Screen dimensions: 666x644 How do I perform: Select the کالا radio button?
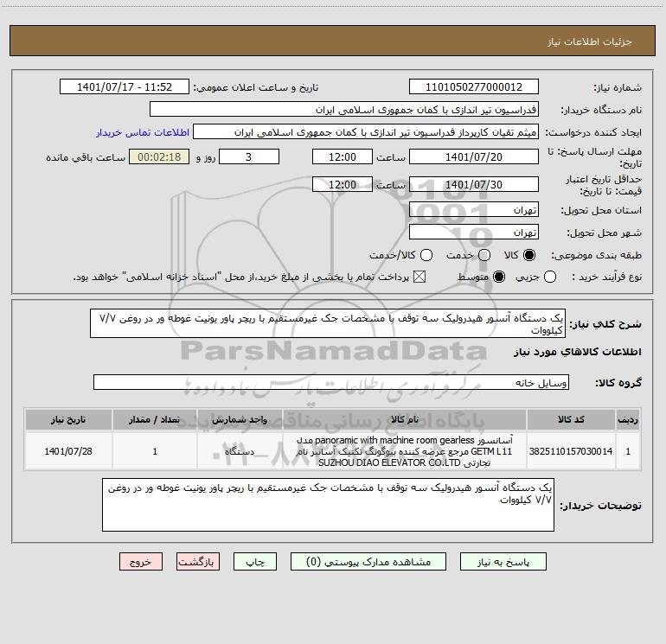pos(528,255)
